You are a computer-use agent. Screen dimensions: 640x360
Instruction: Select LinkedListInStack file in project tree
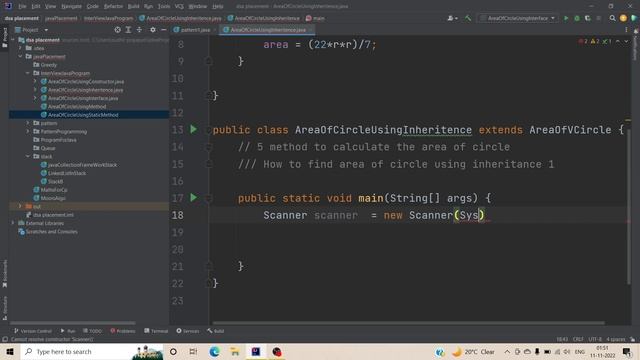(x=67, y=173)
